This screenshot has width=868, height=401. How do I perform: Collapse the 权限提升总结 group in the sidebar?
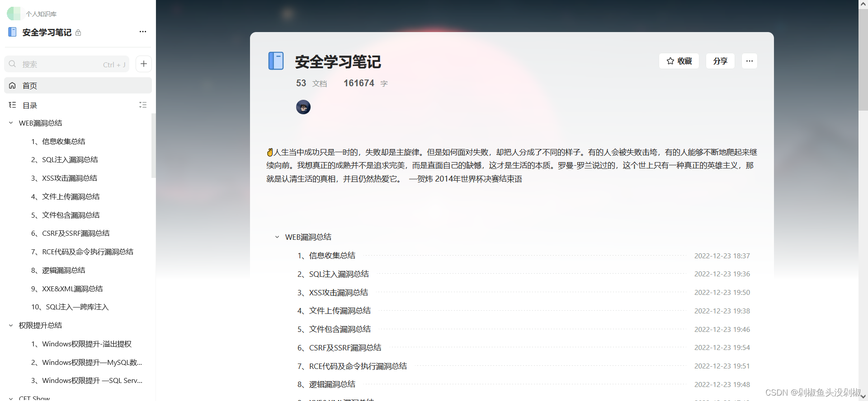[x=11, y=325]
